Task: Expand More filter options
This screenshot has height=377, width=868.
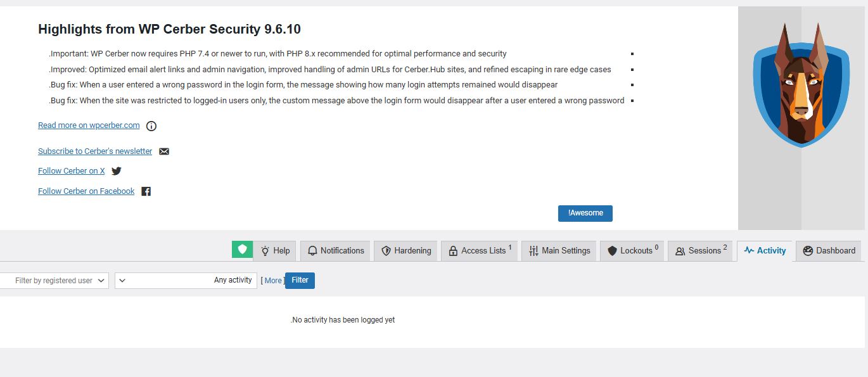Action: [273, 281]
